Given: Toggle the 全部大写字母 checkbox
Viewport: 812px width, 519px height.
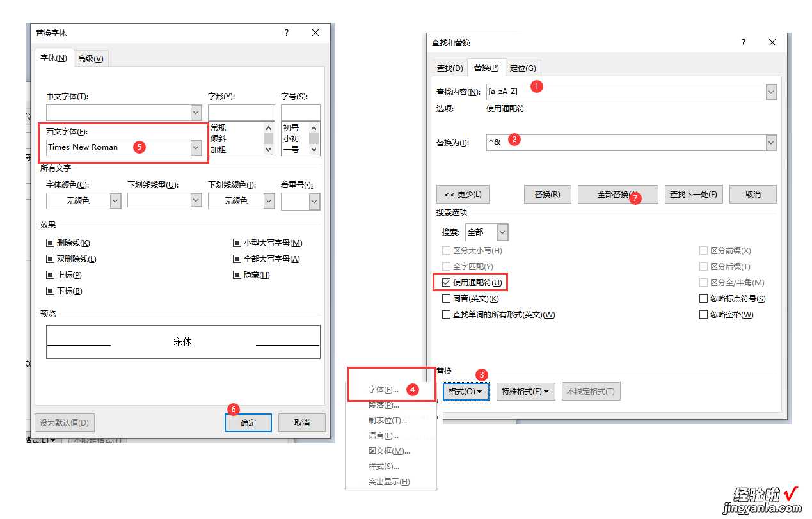Looking at the screenshot, I should click(237, 259).
